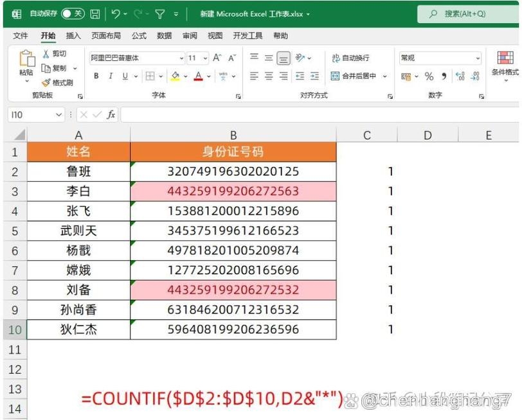Open the font name dropdown
Screen dimensions: 522x420
click(181, 58)
